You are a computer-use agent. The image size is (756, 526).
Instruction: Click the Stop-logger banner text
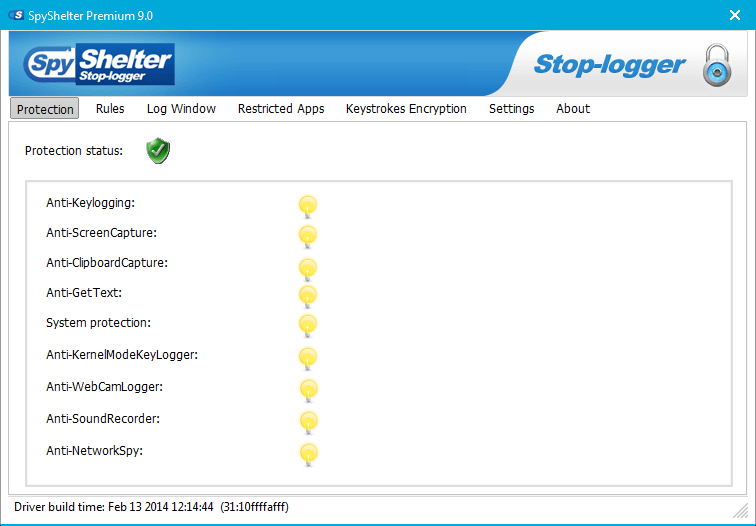coord(609,65)
